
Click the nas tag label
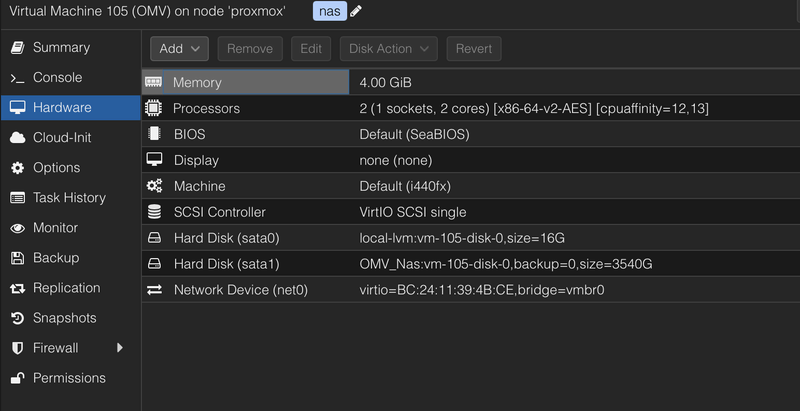[x=329, y=11]
